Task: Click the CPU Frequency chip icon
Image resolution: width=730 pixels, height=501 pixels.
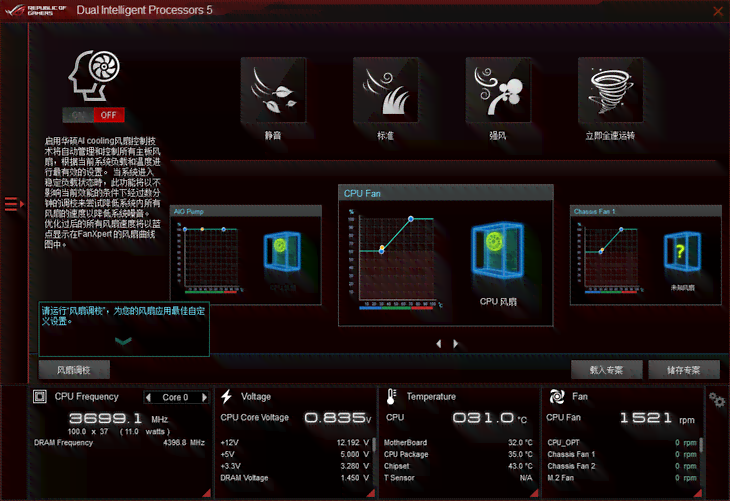Action: coord(40,397)
